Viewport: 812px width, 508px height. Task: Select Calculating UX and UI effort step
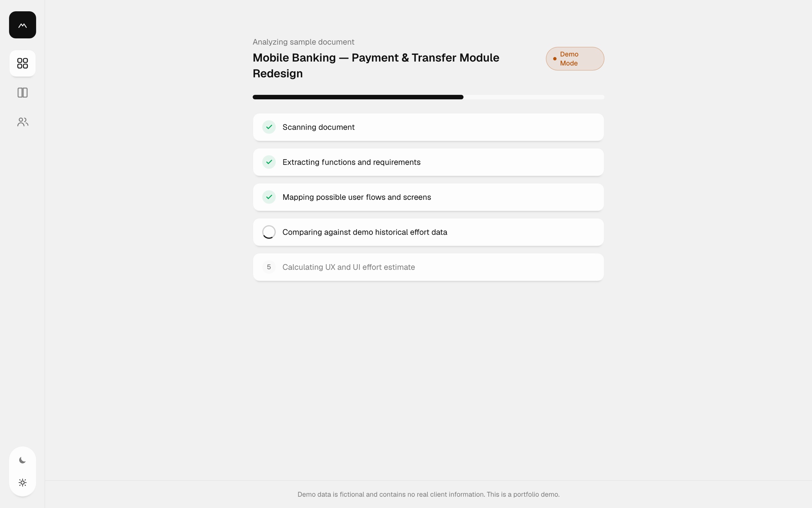tap(428, 267)
